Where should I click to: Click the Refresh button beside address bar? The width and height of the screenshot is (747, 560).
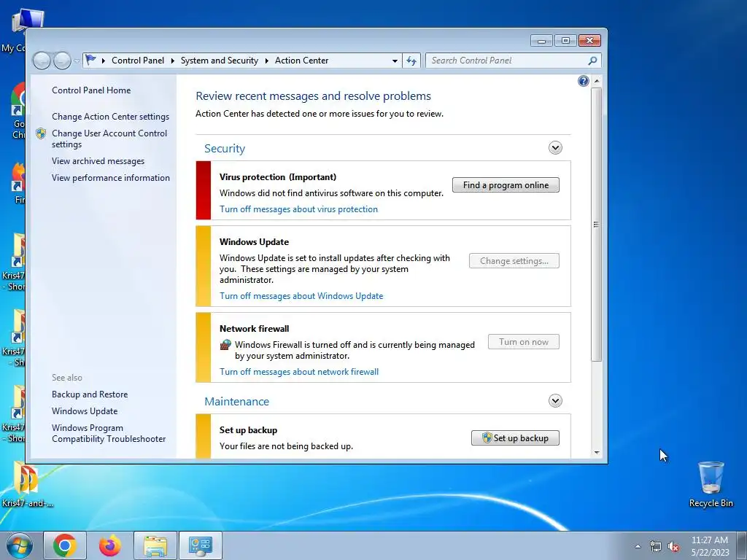(411, 61)
